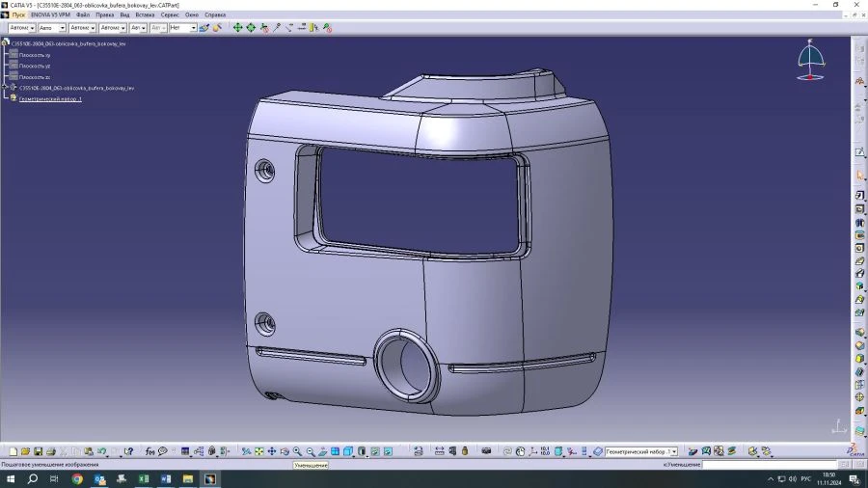Click the Open file folder icon
868x488 pixels.
[x=26, y=451]
